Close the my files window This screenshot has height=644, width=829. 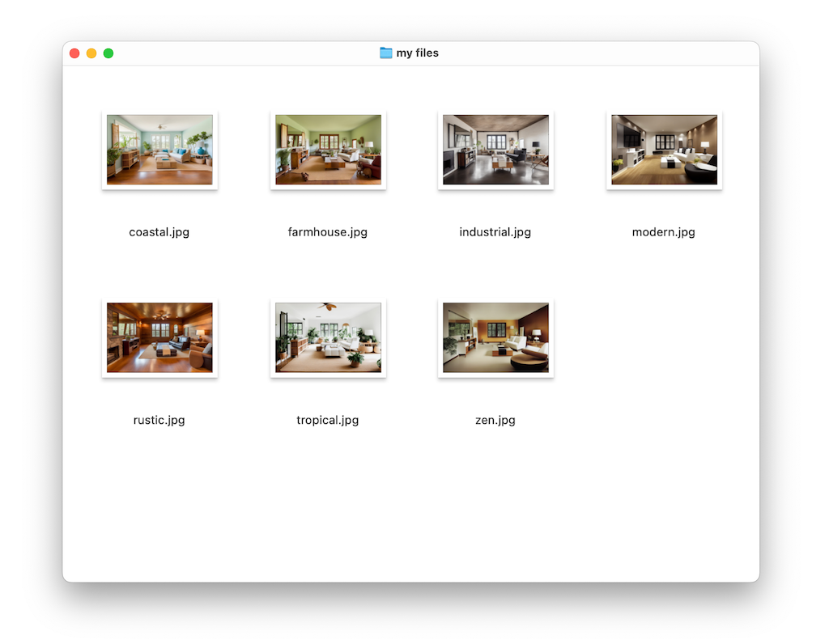pyautogui.click(x=74, y=53)
